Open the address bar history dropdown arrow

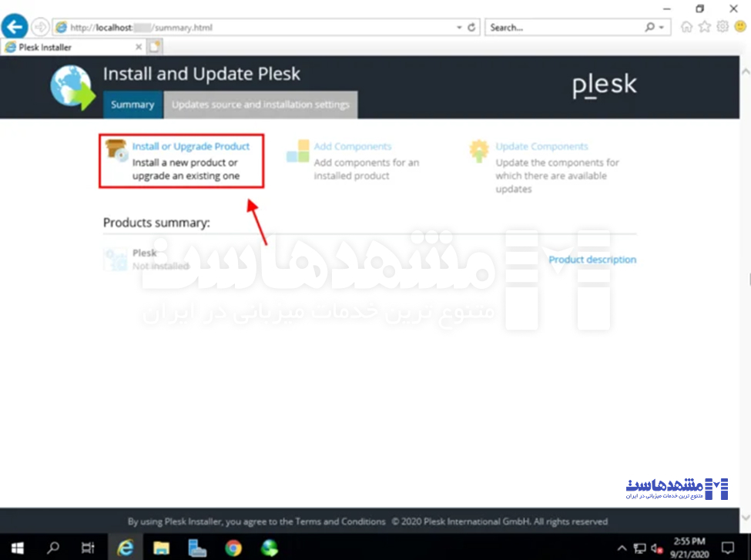[459, 28]
